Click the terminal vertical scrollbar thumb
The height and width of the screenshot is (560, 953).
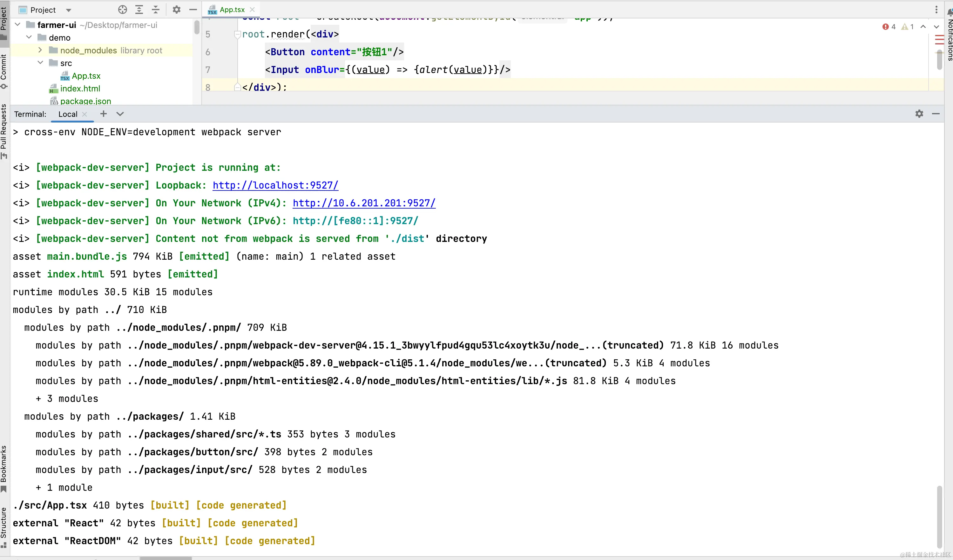pos(939,517)
